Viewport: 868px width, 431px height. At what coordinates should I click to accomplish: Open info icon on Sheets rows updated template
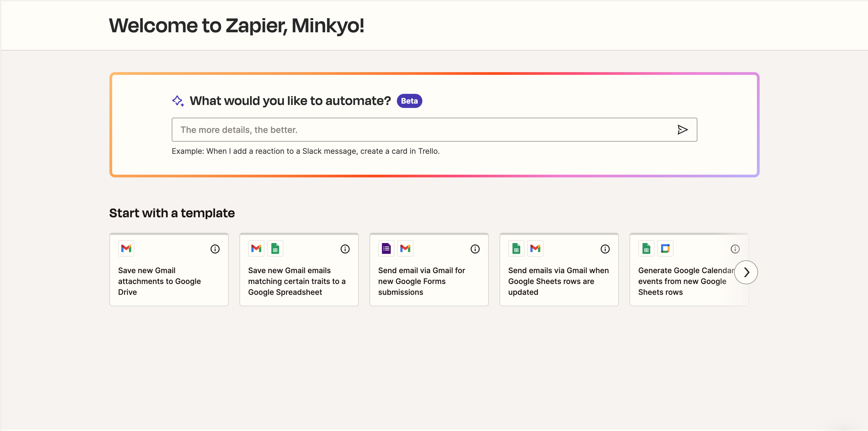(x=605, y=249)
